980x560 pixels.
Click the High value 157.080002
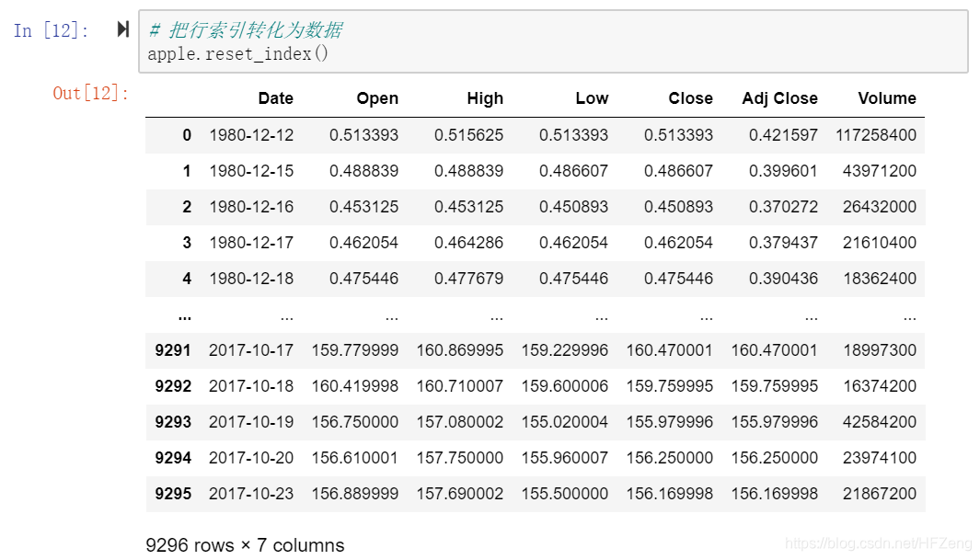click(x=460, y=421)
